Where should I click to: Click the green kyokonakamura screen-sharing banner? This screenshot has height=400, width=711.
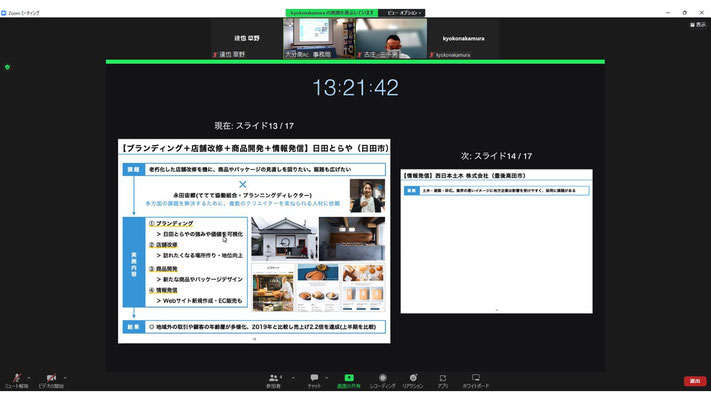point(332,13)
